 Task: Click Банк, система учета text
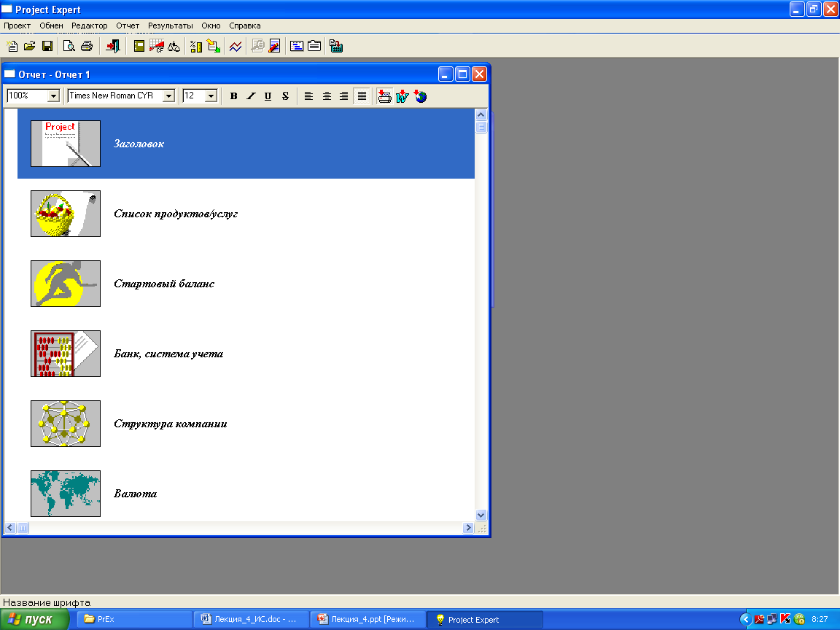[168, 354]
